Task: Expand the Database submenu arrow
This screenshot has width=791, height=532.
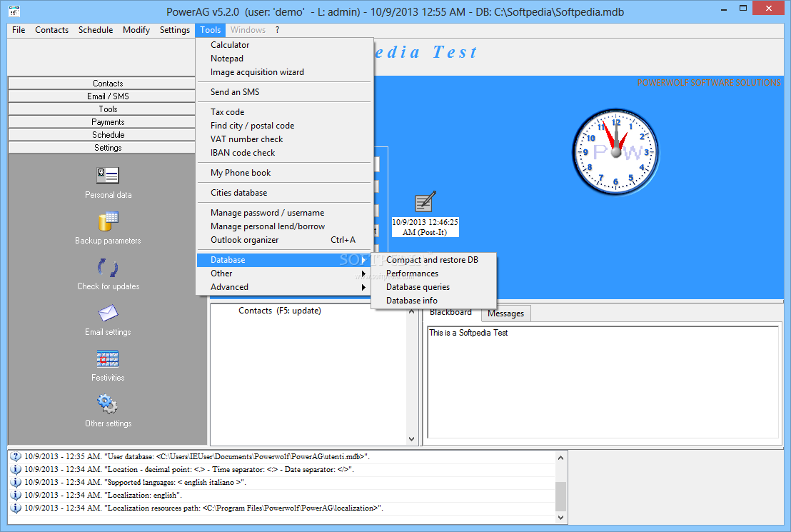Action: point(363,260)
